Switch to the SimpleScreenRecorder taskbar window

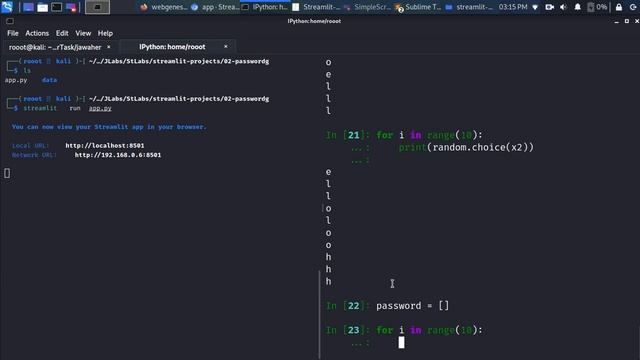367,7
